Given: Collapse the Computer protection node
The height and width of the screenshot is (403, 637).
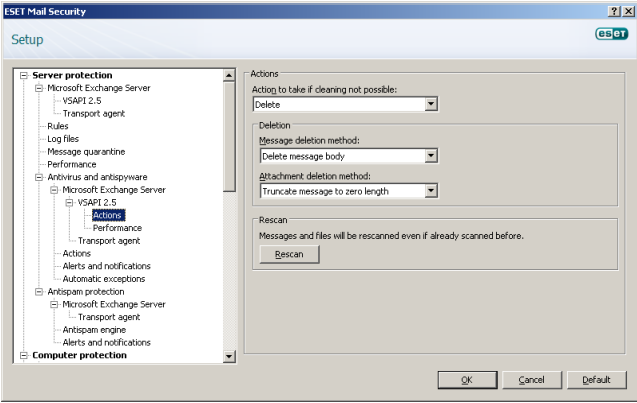Looking at the screenshot, I should coord(24,355).
